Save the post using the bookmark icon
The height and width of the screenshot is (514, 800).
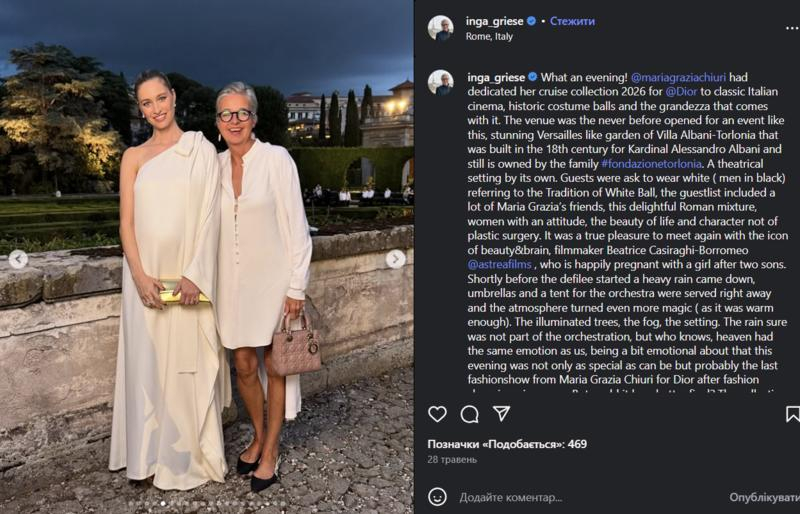tap(792, 414)
